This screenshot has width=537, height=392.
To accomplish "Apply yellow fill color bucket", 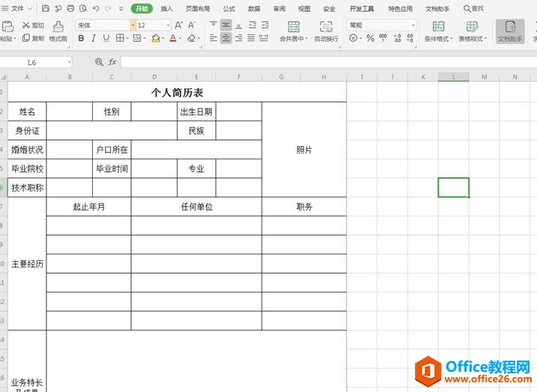I will 156,38.
